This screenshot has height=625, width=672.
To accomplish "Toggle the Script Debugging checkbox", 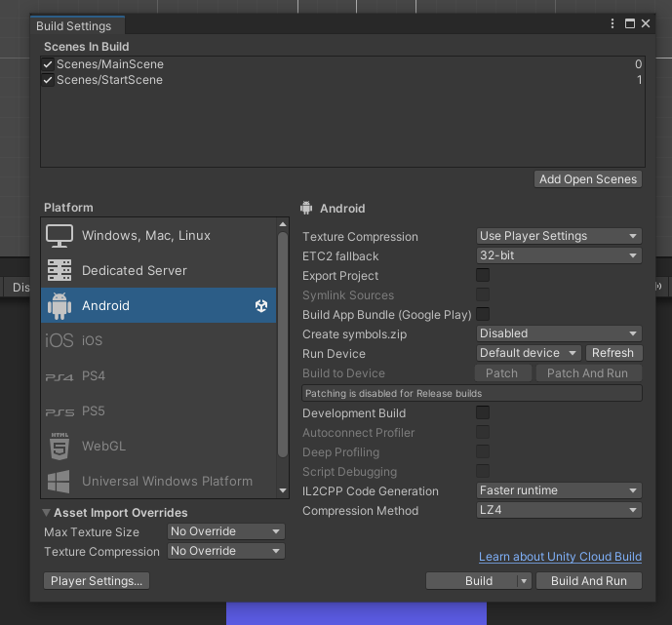I will point(483,471).
